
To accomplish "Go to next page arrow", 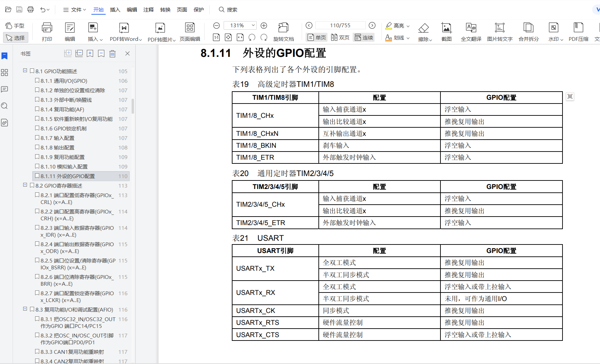I will [372, 26].
